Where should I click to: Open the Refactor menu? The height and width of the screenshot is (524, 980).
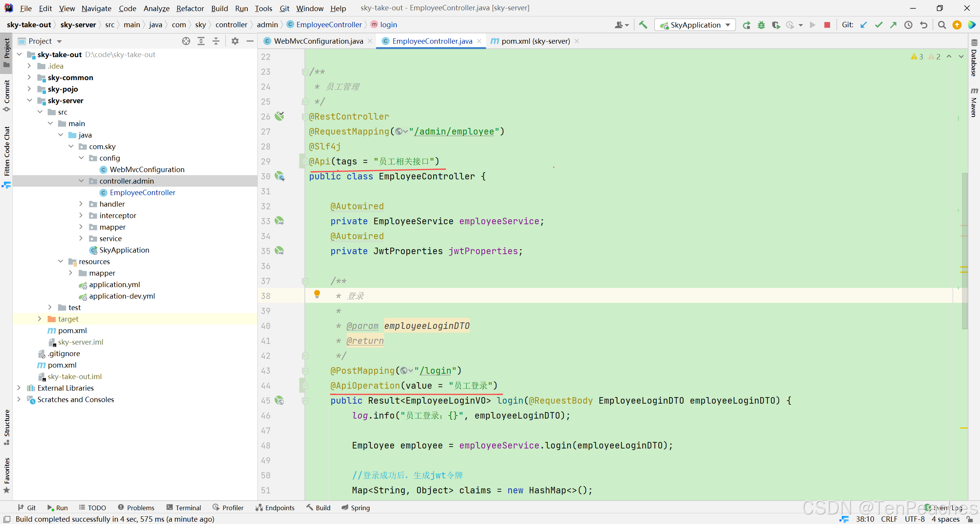tap(190, 8)
